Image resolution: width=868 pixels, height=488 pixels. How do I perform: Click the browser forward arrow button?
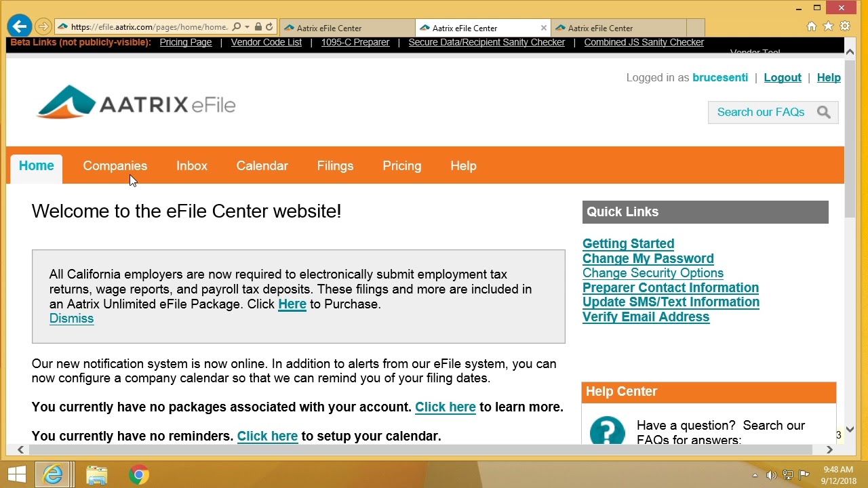[43, 27]
